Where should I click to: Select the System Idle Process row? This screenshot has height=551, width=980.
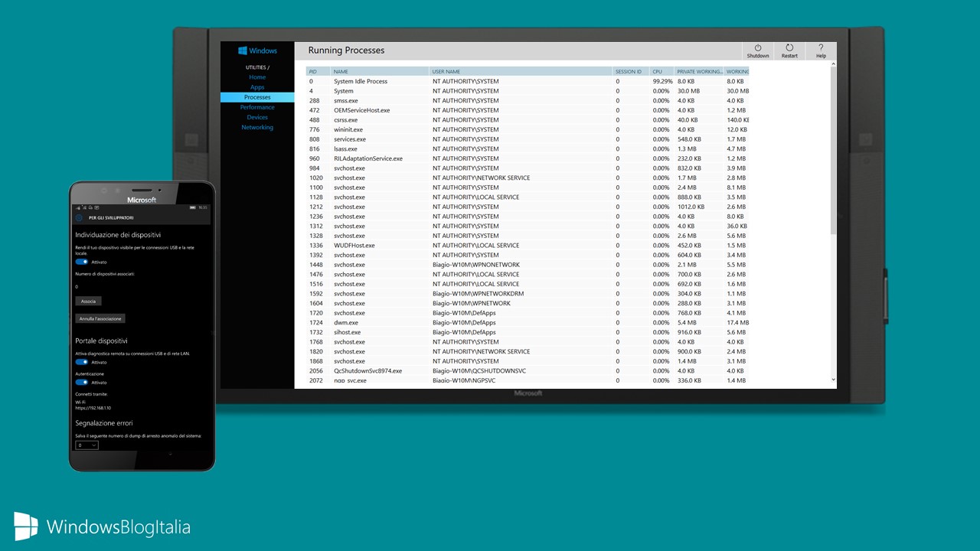click(528, 81)
